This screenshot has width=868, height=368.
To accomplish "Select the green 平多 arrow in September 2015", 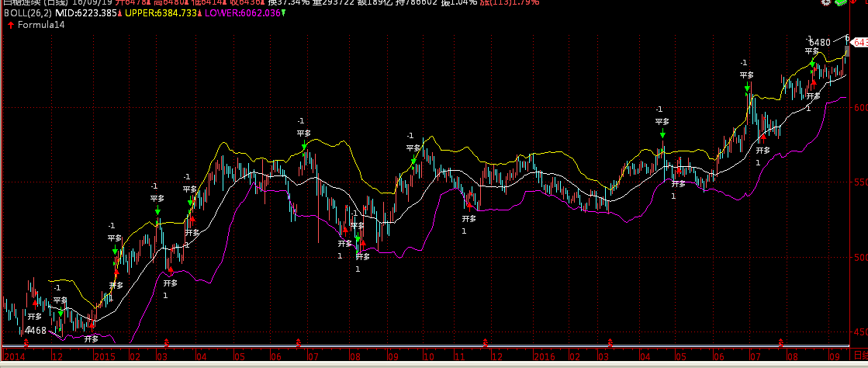I will pos(413,161).
